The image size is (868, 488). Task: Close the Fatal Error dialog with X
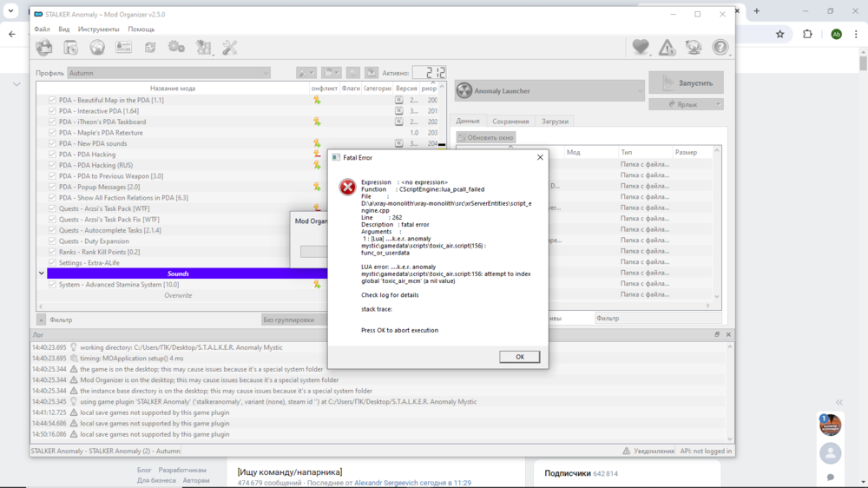pyautogui.click(x=540, y=157)
